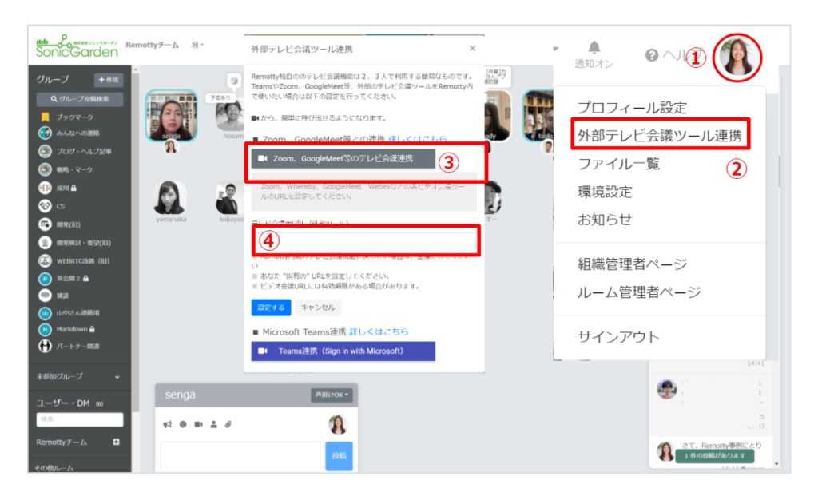Image resolution: width=818 pixels, height=504 pixels.
Task: Click the その他ルーム section header
Action: (x=55, y=467)
